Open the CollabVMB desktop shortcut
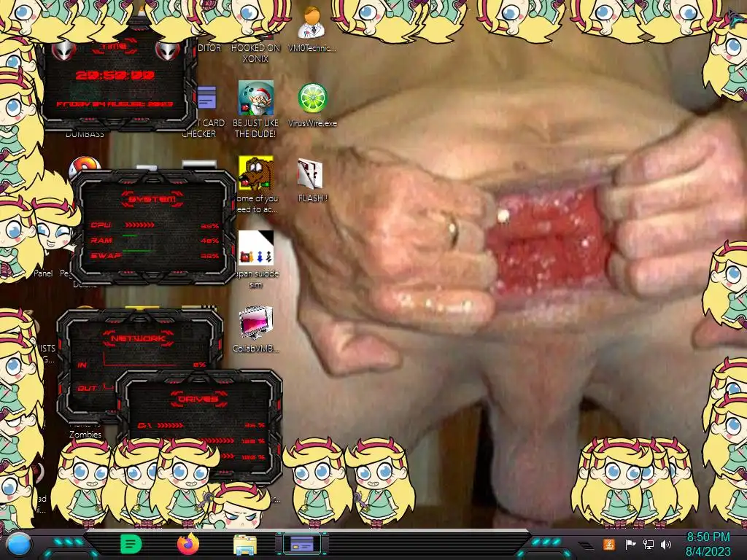747x560 pixels. tap(256, 330)
